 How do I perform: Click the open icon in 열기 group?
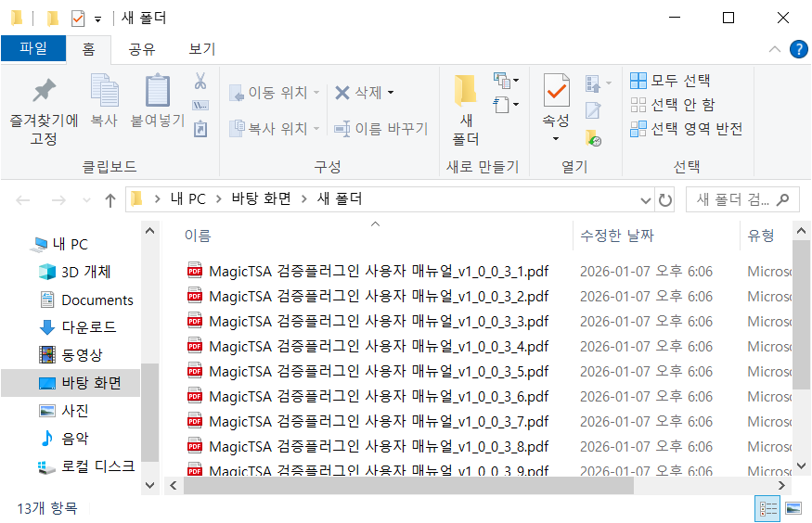pyautogui.click(x=593, y=83)
